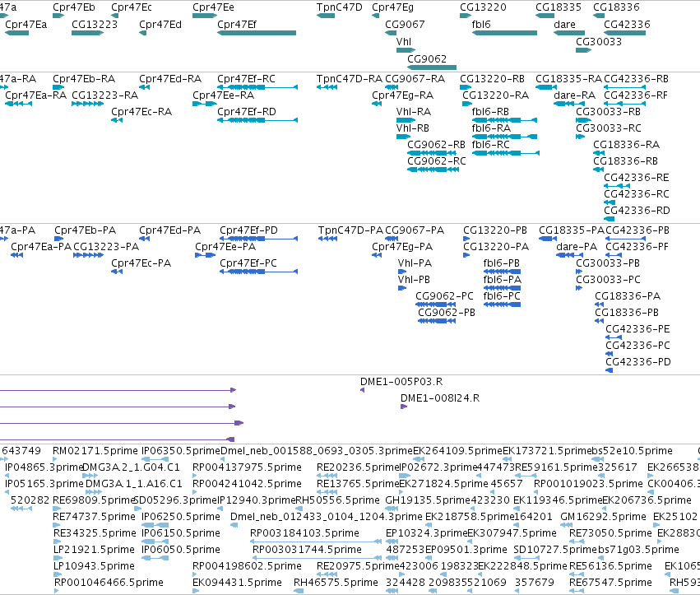Image resolution: width=700 pixels, height=595 pixels.
Task: Click the CG9062 gene bar
Action: pos(432,67)
